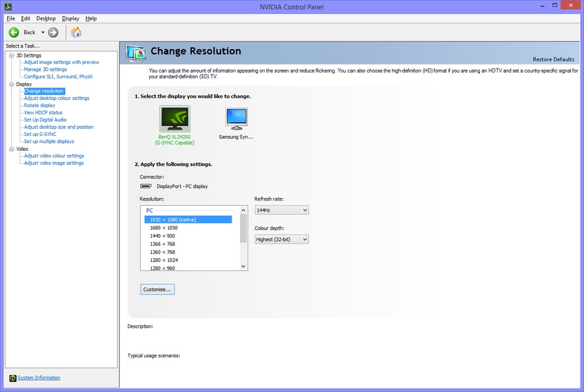Open Adjust video image settings

54,163
